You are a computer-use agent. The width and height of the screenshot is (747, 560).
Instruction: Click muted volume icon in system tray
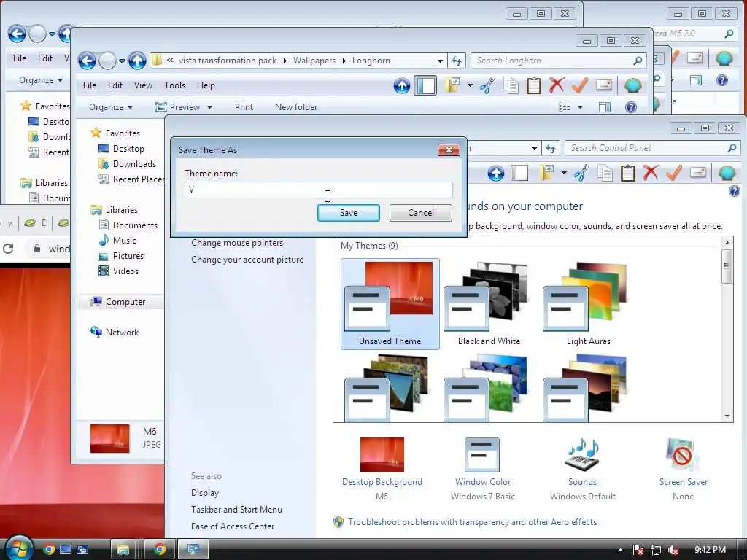pos(673,550)
